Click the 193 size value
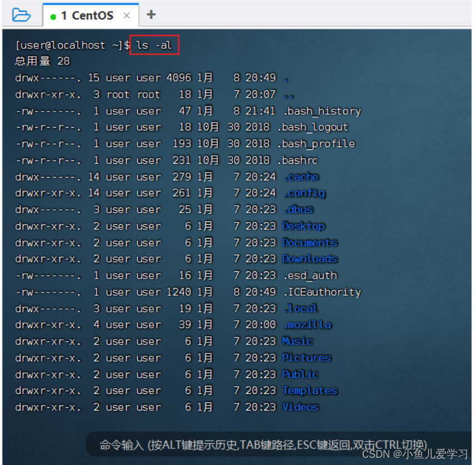Image resolution: width=476 pixels, height=465 pixels. pos(182,144)
